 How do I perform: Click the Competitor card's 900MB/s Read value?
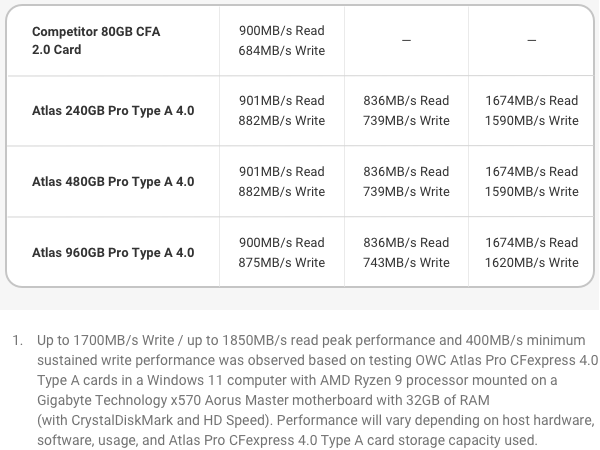pyautogui.click(x=281, y=30)
